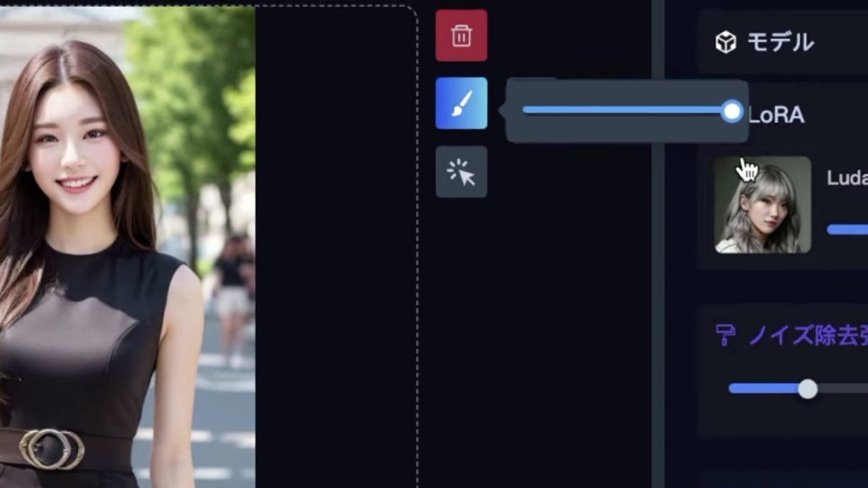Click the blue filled part of the noise removal slider

coord(763,389)
